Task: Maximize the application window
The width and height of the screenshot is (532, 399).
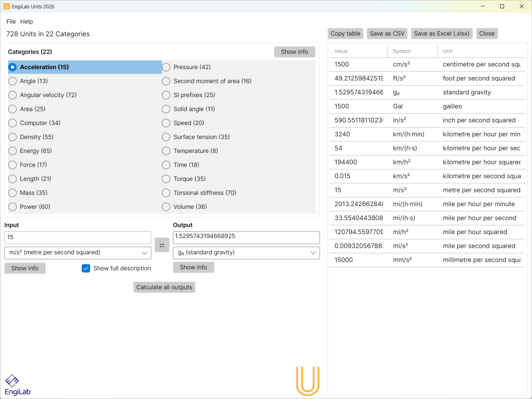Action: 502,7
